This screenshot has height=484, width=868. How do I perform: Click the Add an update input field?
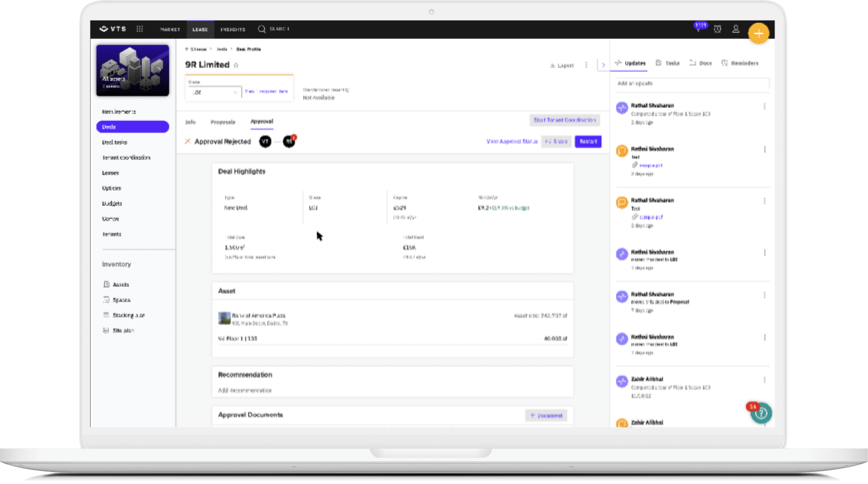tap(692, 84)
